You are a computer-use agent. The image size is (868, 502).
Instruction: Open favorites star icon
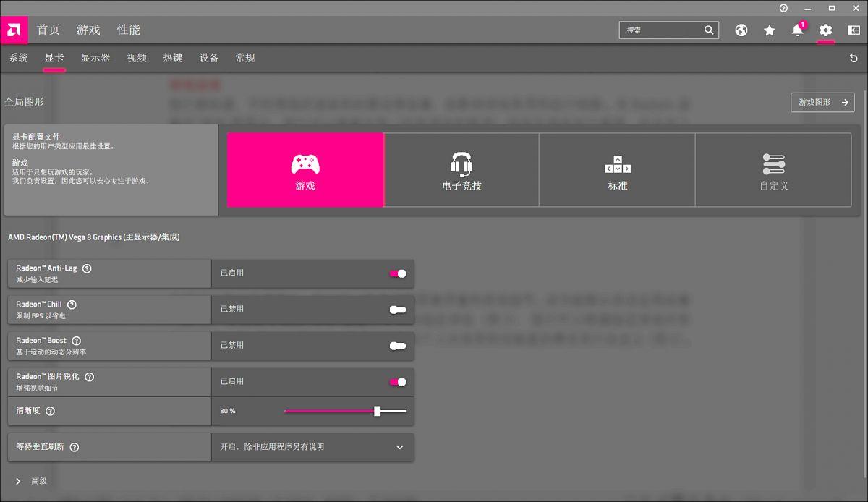[x=770, y=30]
